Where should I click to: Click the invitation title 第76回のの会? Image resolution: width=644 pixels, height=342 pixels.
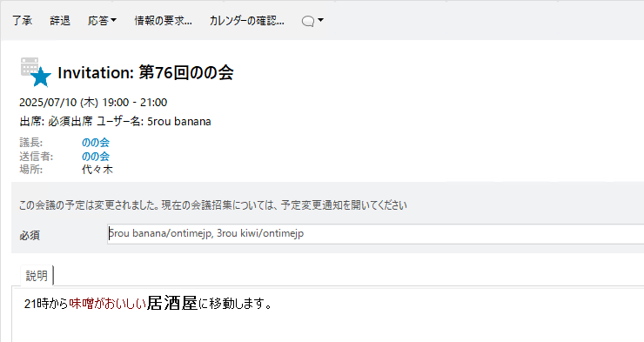[145, 73]
